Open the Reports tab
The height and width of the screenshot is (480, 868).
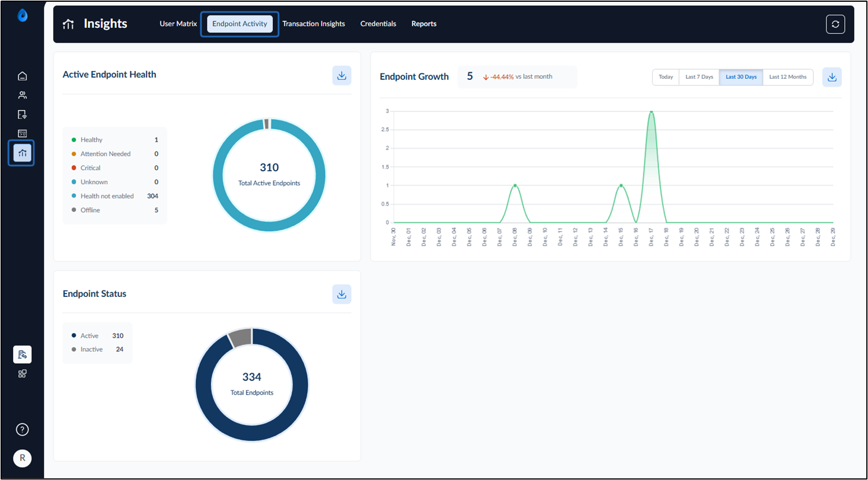pyautogui.click(x=424, y=24)
